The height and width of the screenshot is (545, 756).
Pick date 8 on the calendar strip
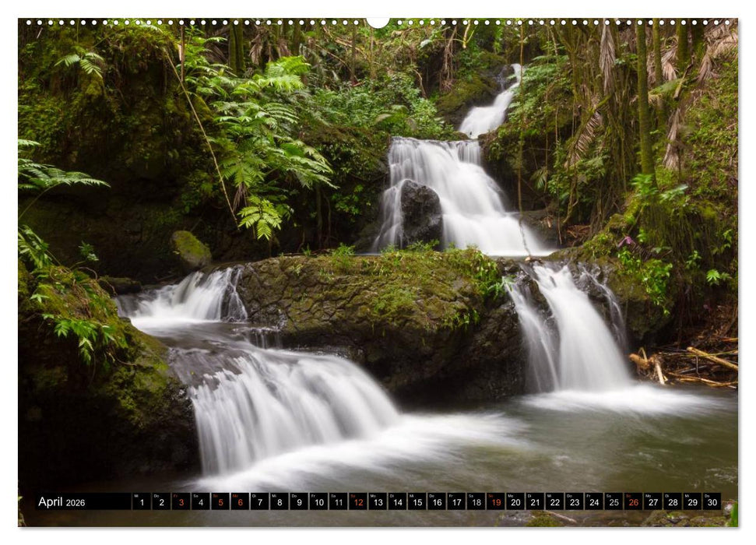pos(280,502)
